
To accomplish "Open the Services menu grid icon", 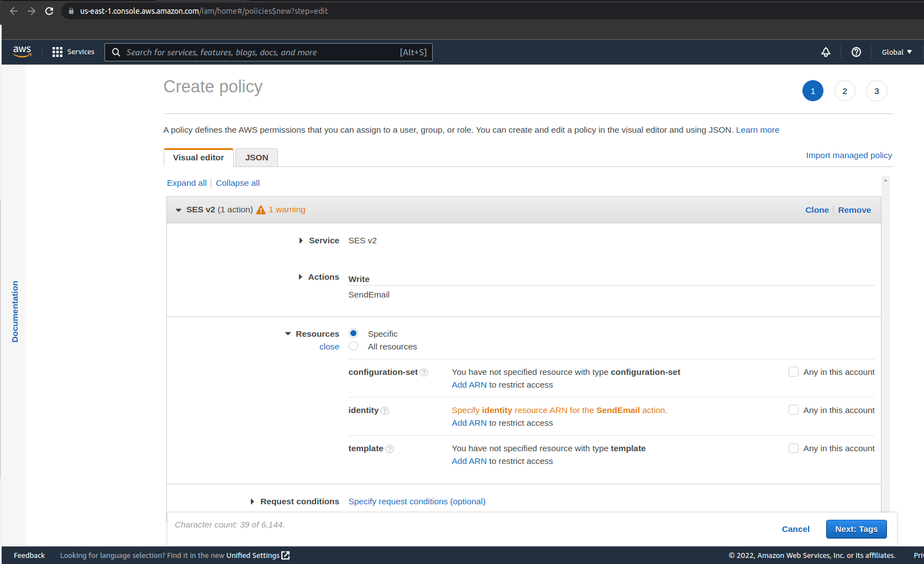I will point(57,51).
